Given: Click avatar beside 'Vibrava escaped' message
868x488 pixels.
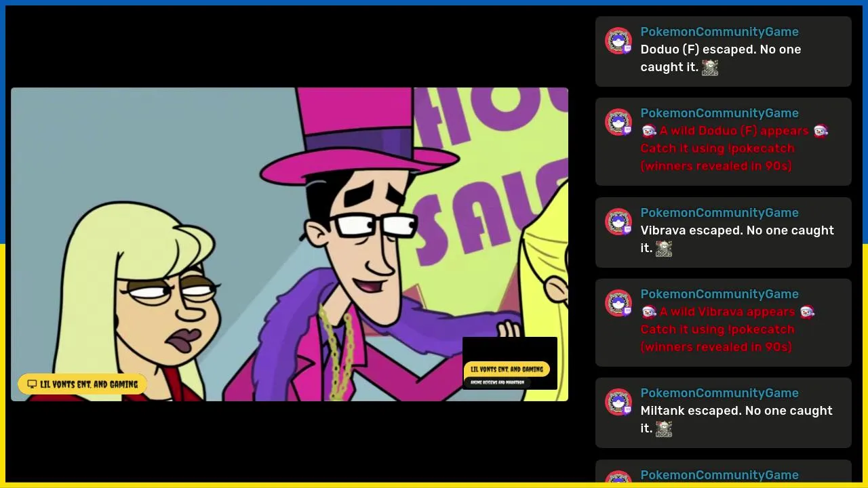Looking at the screenshot, I should tap(618, 222).
